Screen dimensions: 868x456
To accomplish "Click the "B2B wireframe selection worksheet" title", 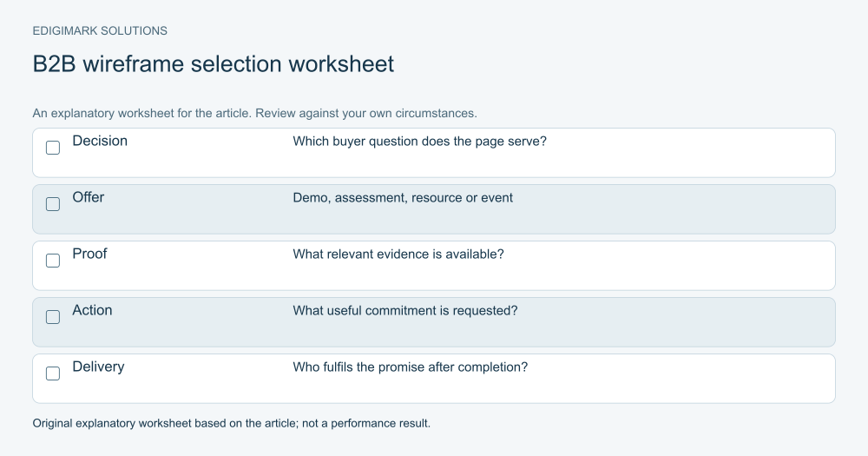I will point(214,63).
